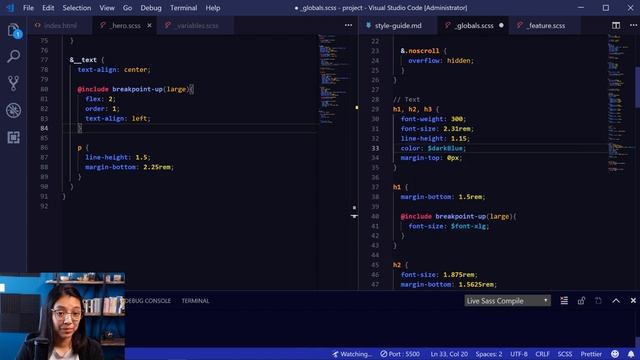Close the bottom panel
This screenshot has height=360, width=640.
pos(633,301)
